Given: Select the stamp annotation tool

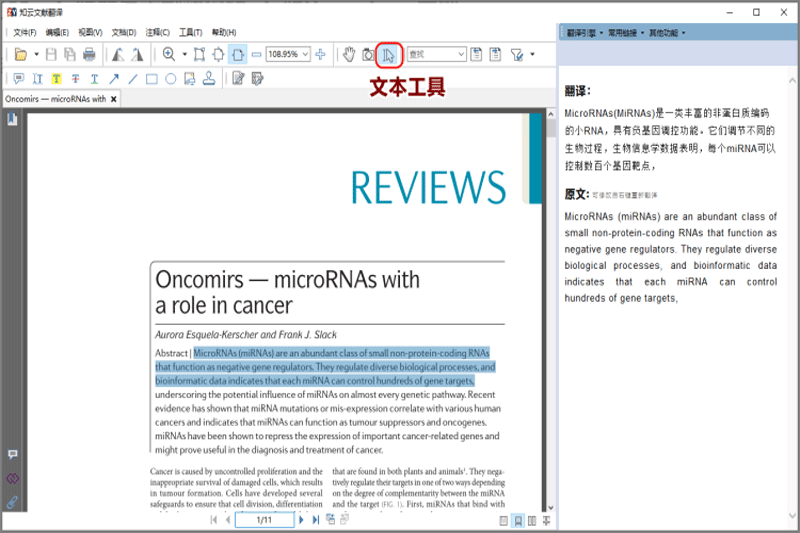Looking at the screenshot, I should coord(209,78).
